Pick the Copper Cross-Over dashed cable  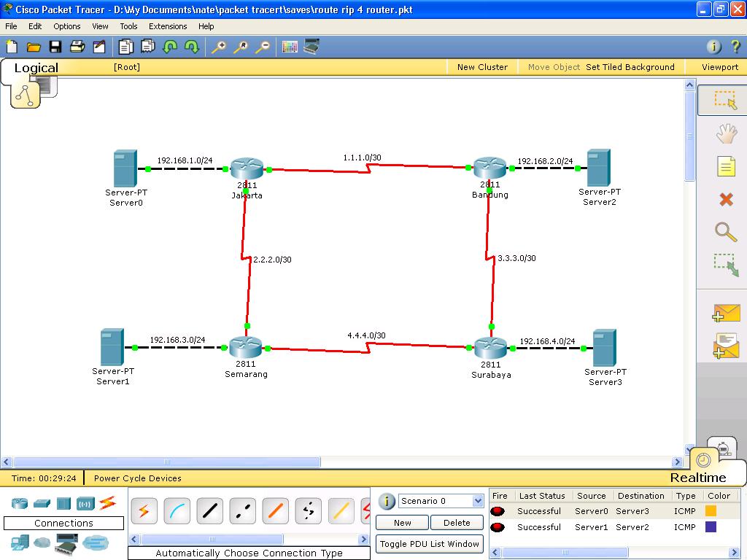[242, 511]
